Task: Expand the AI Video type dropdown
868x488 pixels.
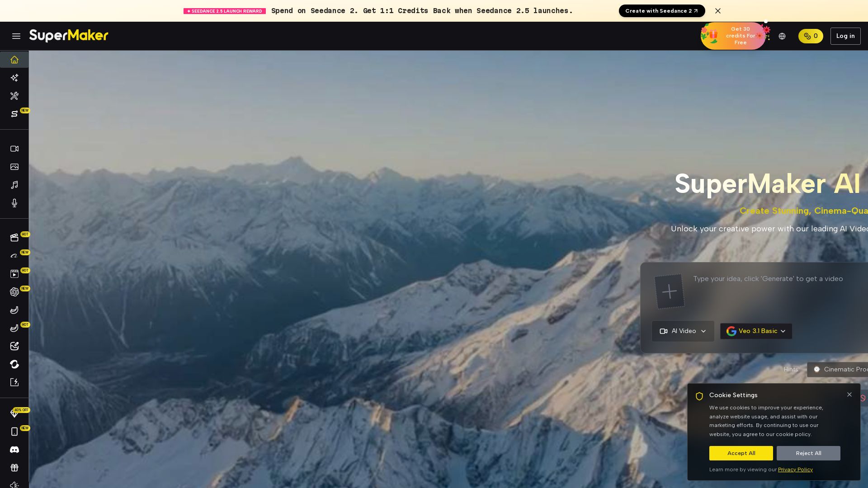Action: 683,331
